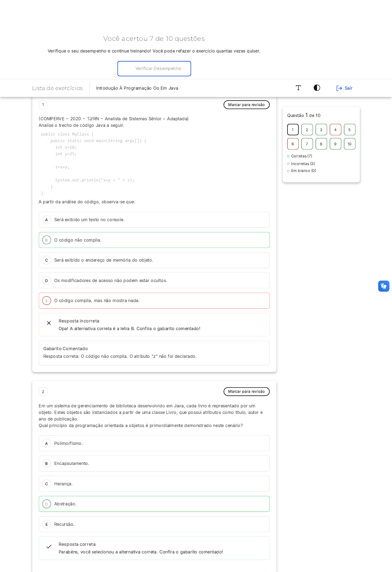Select option C 'Será exibido o endereço'

[x=154, y=260]
